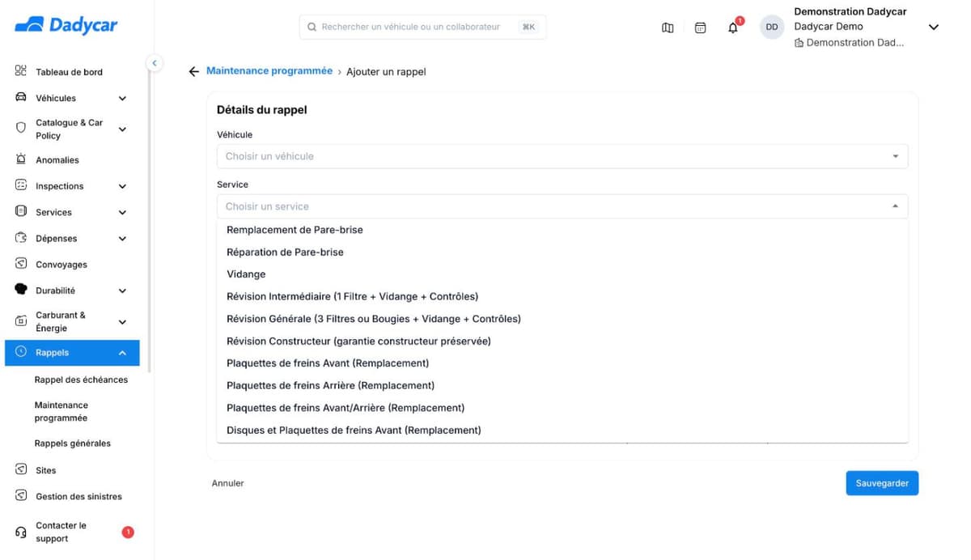Click the Sites icon
The height and width of the screenshot is (560, 971).
coord(21,469)
